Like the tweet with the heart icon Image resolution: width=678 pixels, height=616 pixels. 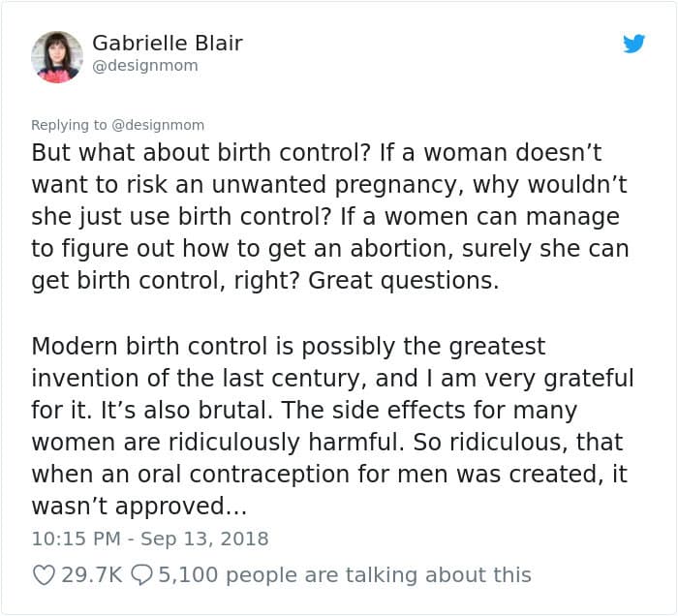pyautogui.click(x=44, y=575)
